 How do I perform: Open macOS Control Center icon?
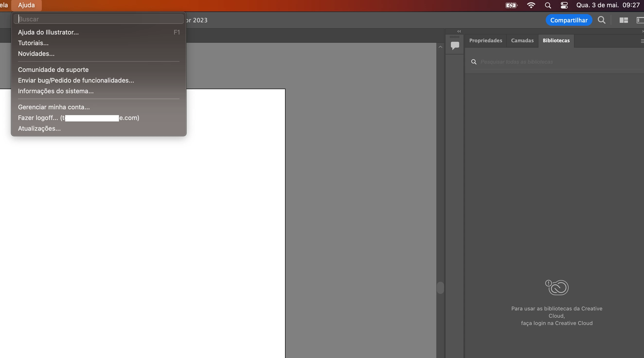(564, 5)
